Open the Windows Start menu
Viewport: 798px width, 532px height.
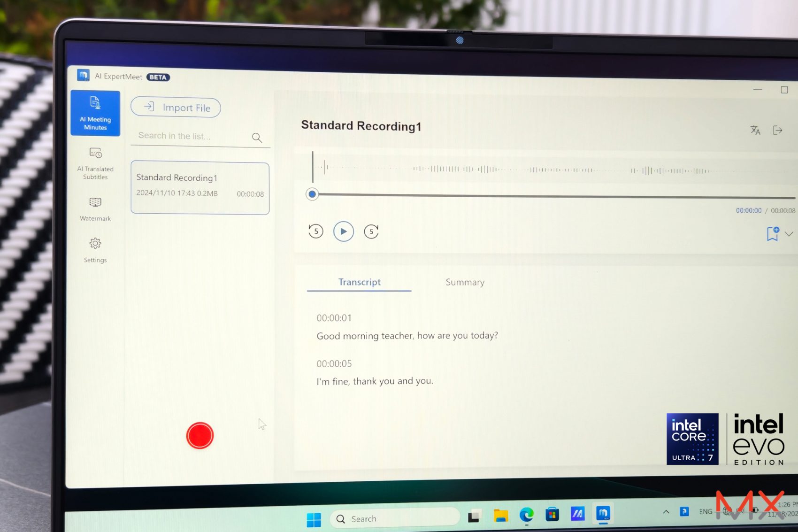(314, 520)
